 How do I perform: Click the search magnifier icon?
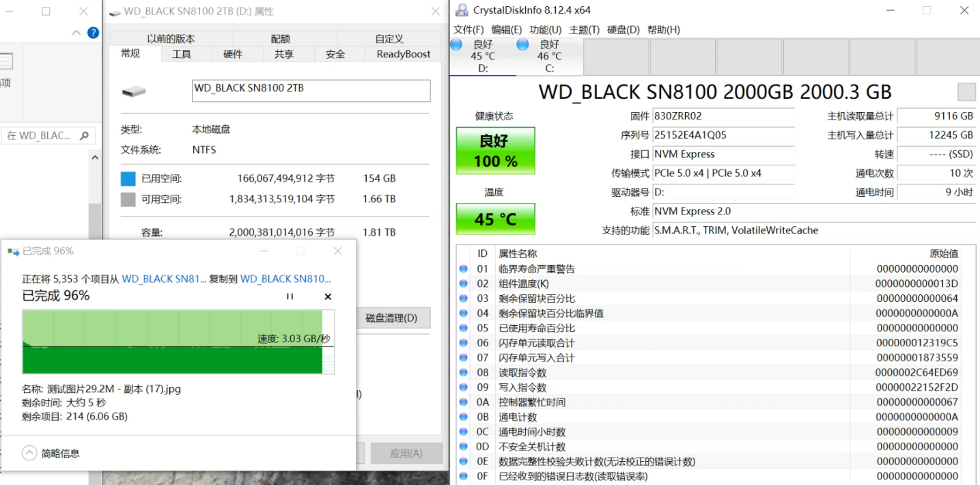85,135
